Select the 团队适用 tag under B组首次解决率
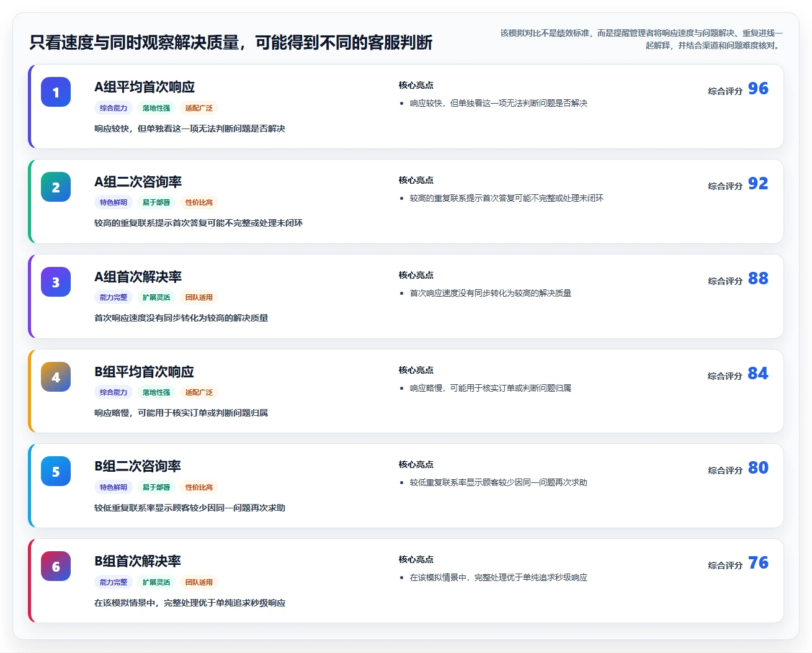The width and height of the screenshot is (812, 653). 199,582
